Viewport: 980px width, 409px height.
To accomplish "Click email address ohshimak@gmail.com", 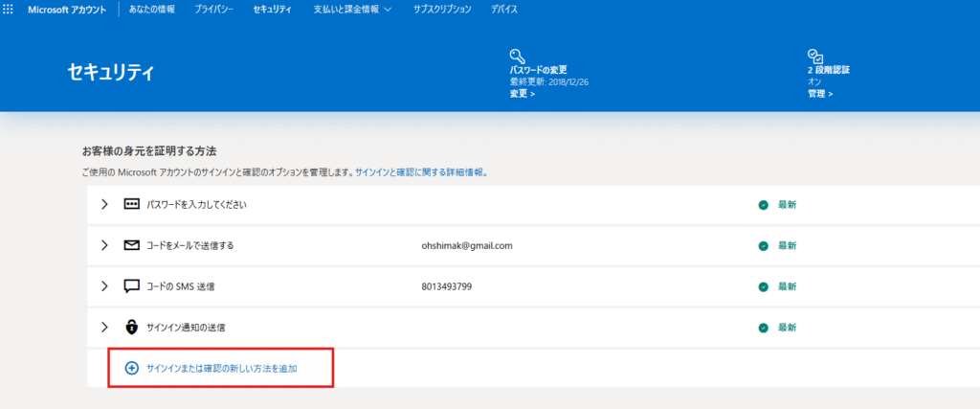I will 467,246.
